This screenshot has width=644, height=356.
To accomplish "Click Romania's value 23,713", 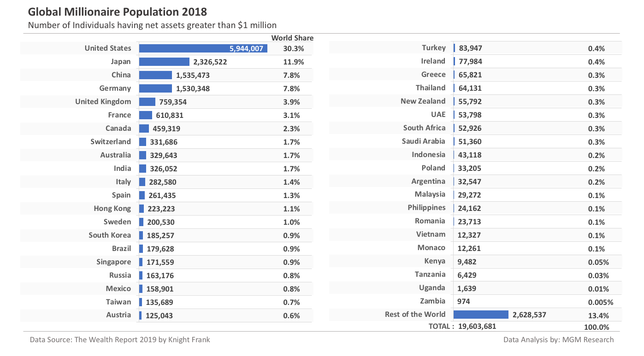I will tap(470, 222).
